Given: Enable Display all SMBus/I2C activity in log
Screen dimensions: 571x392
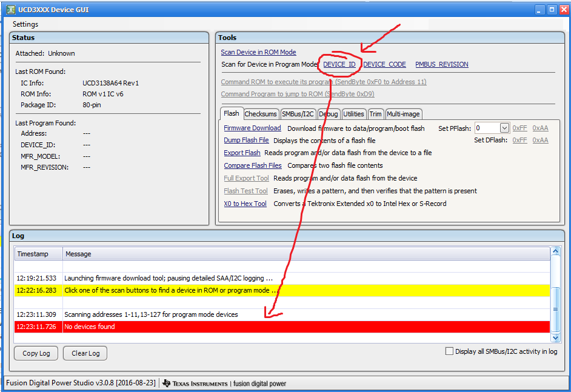Looking at the screenshot, I should (449, 351).
